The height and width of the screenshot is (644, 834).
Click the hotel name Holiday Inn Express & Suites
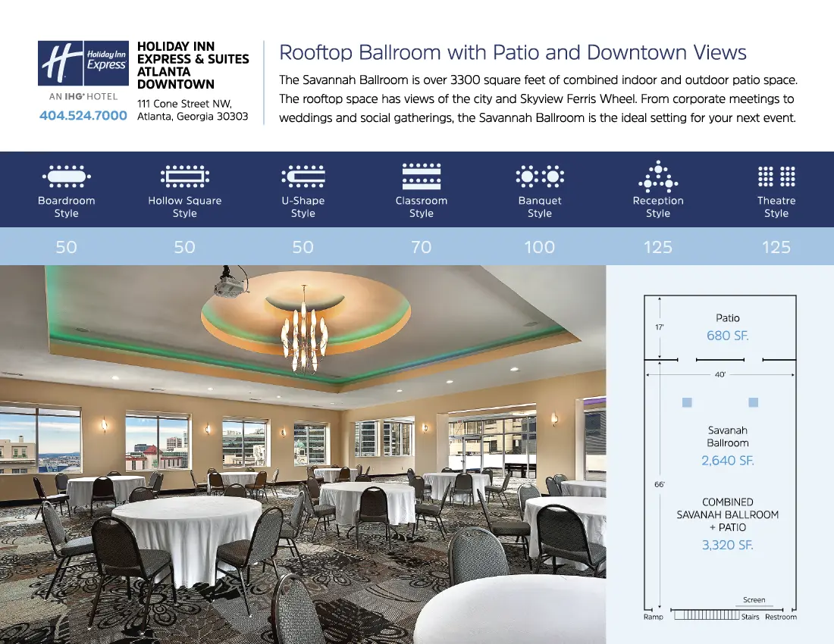(x=193, y=65)
